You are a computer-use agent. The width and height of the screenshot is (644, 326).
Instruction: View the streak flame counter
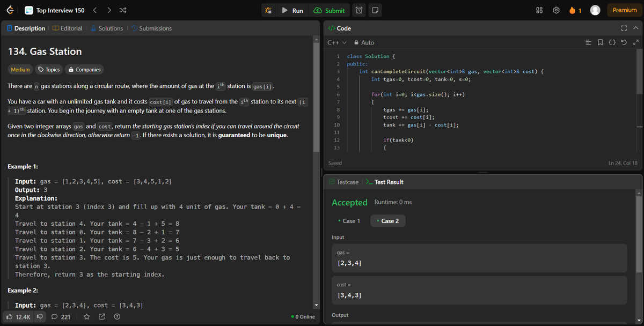click(575, 10)
